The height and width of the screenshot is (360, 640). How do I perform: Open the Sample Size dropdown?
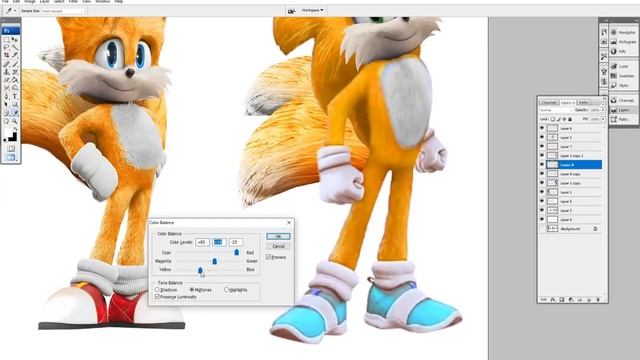63,11
